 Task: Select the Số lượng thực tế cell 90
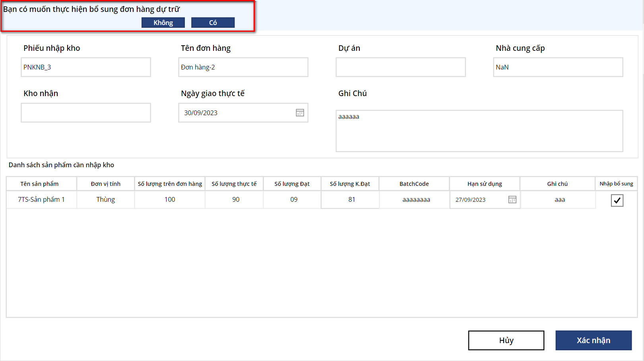[x=235, y=199]
